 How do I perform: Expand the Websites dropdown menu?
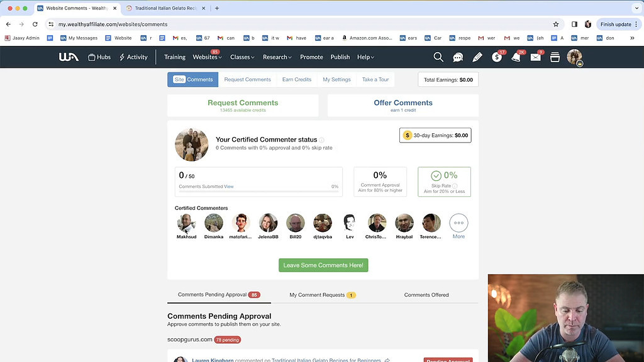pos(206,57)
